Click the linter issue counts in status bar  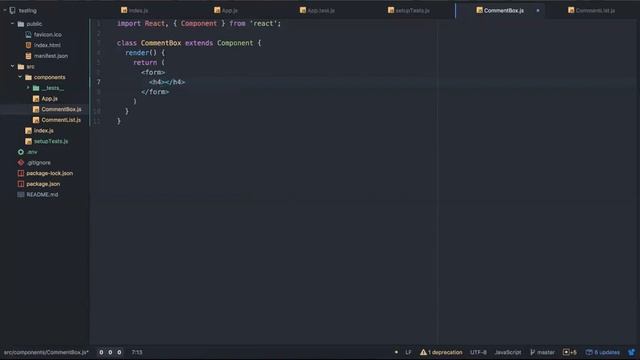pos(110,352)
